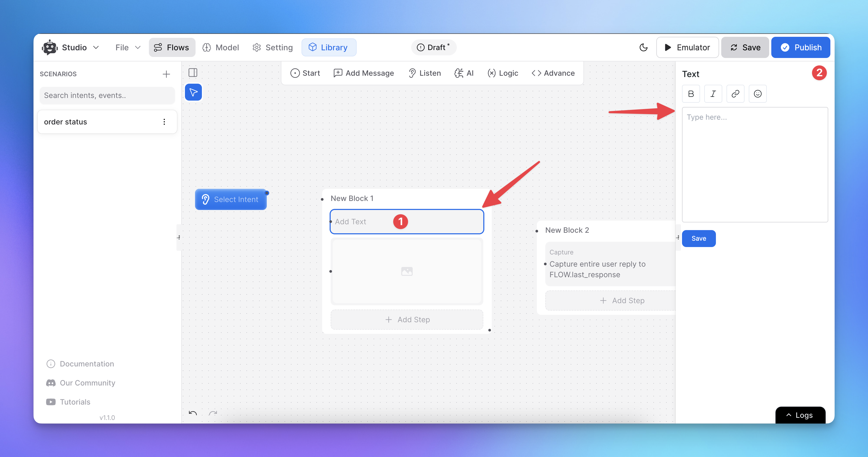The width and height of the screenshot is (868, 457).
Task: Select the order status scenario
Action: [107, 122]
